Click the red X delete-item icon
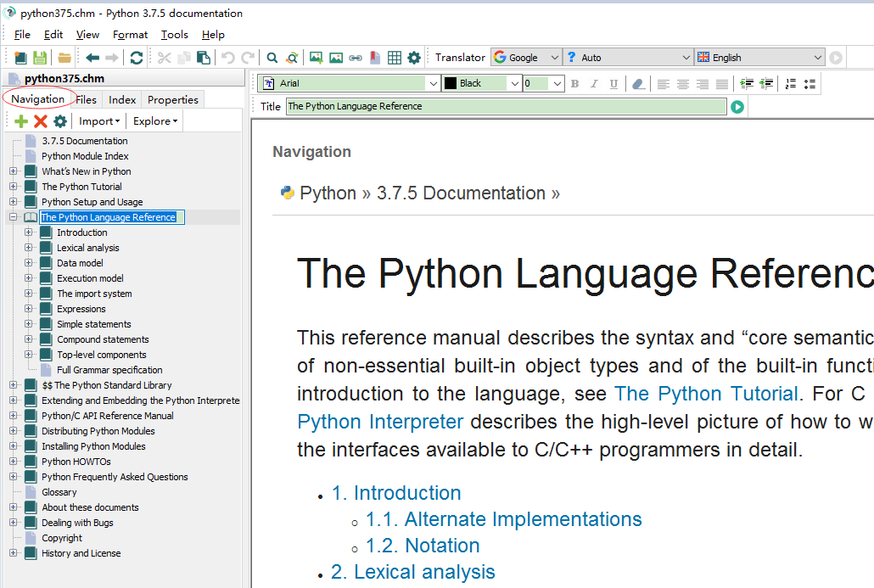Image resolution: width=874 pixels, height=588 pixels. (x=40, y=121)
